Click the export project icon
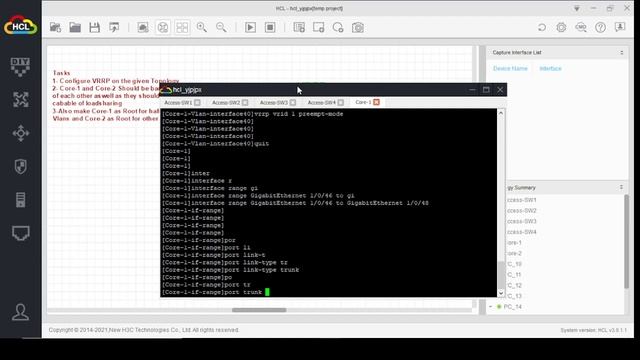The width and height of the screenshot is (640, 360). pyautogui.click(x=114, y=27)
